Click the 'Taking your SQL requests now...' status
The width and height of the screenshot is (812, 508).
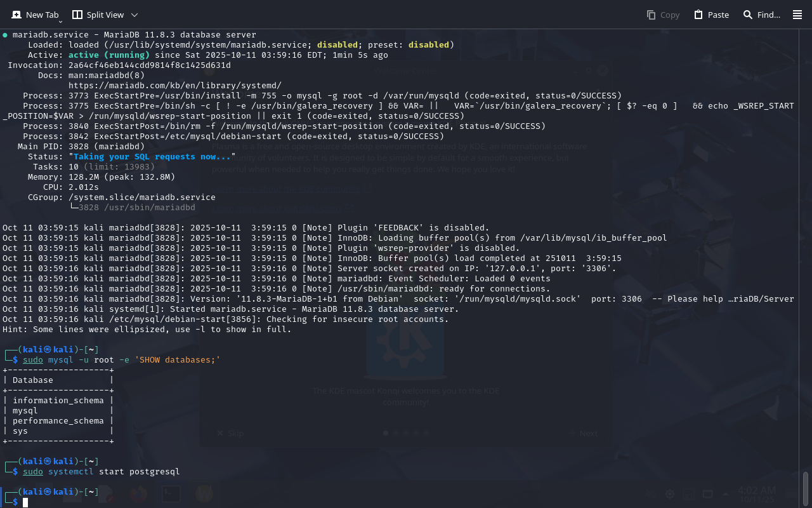(152, 157)
